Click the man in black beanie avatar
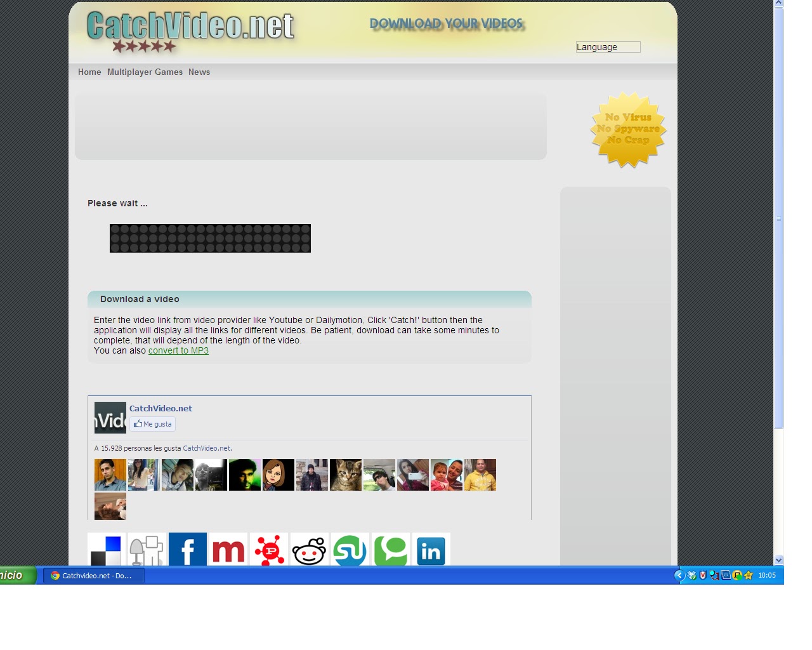The height and width of the screenshot is (650, 812). click(312, 475)
